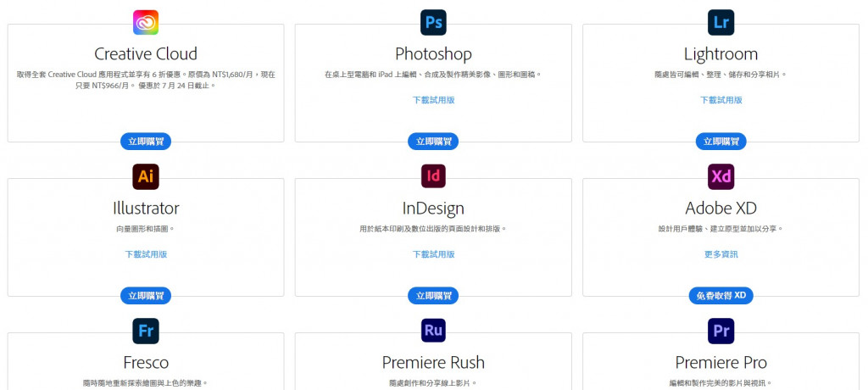Buy Creative Cloud with 立即購買 button

pyautogui.click(x=146, y=142)
